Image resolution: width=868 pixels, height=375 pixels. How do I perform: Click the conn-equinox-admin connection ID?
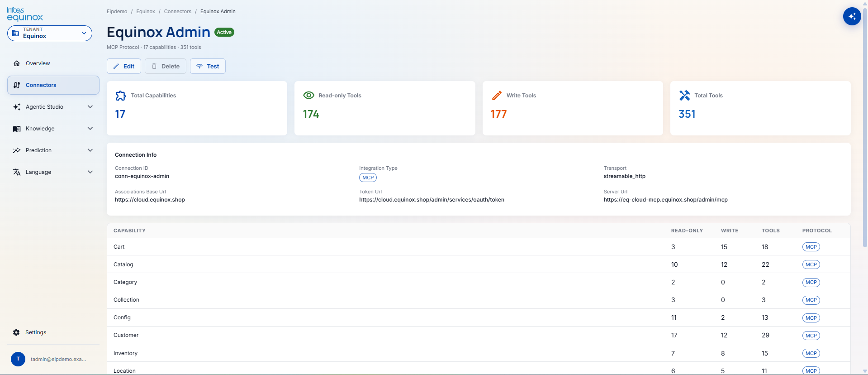[x=142, y=176]
